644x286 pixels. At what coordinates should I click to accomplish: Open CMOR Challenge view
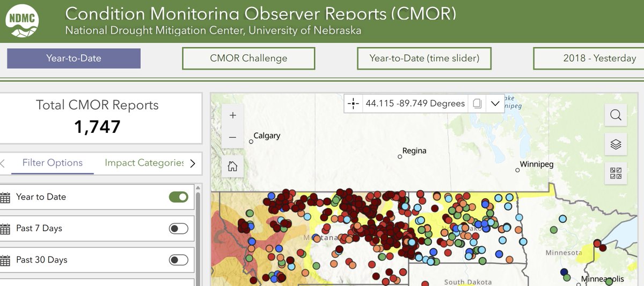[248, 58]
